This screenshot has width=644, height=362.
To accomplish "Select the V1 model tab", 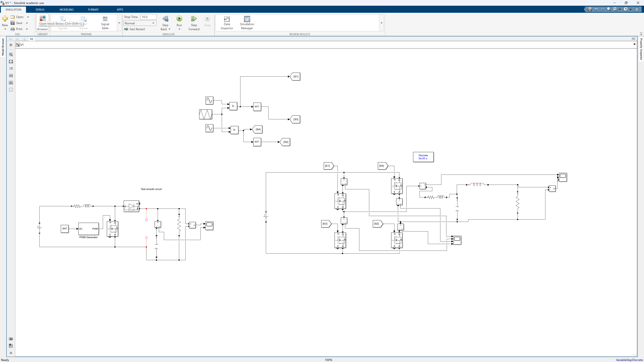I will point(32,39).
